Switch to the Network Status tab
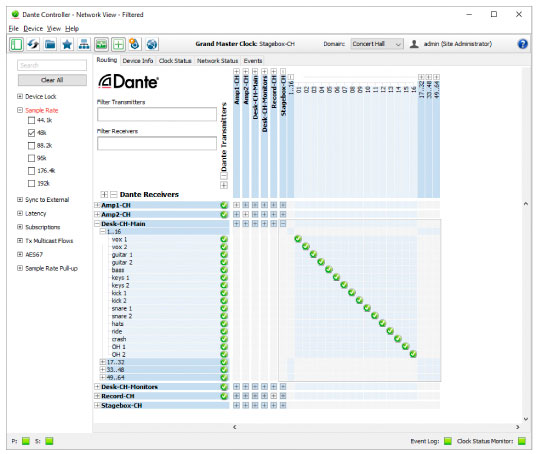Viewport: 538px width, 454px height. pos(218,61)
